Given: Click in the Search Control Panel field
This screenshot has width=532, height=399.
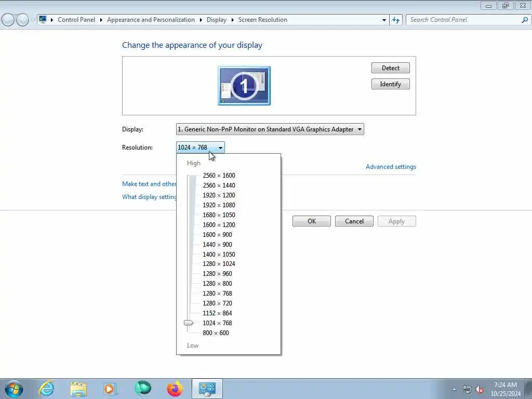Looking at the screenshot, I should point(464,20).
